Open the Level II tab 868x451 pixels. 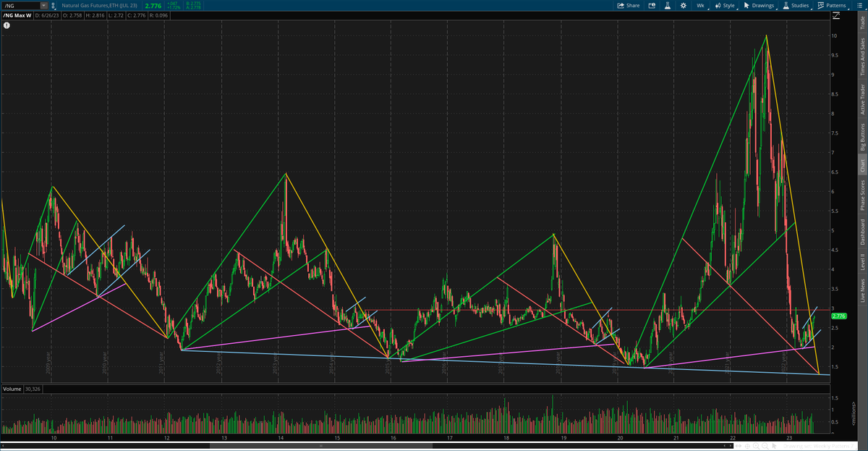861,262
